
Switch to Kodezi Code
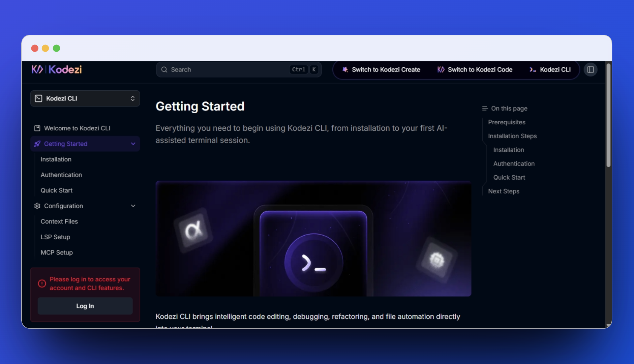pos(475,69)
